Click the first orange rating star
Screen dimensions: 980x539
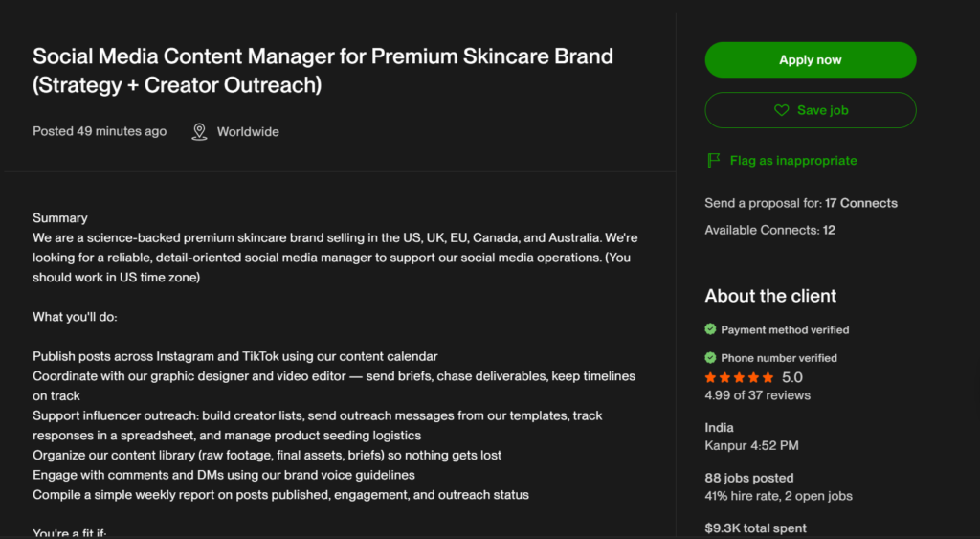click(x=711, y=377)
